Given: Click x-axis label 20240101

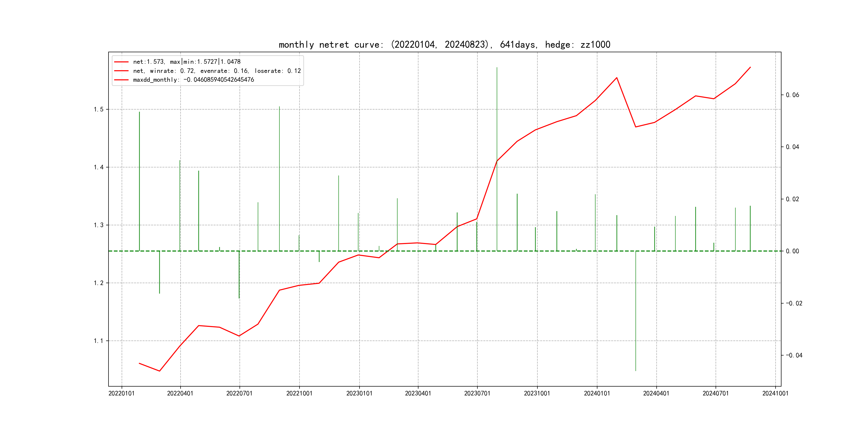Looking at the screenshot, I should [x=597, y=393].
